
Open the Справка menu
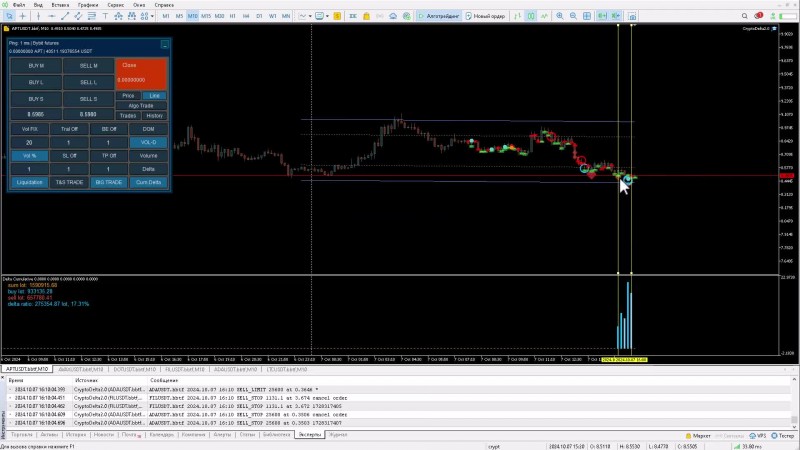164,5
